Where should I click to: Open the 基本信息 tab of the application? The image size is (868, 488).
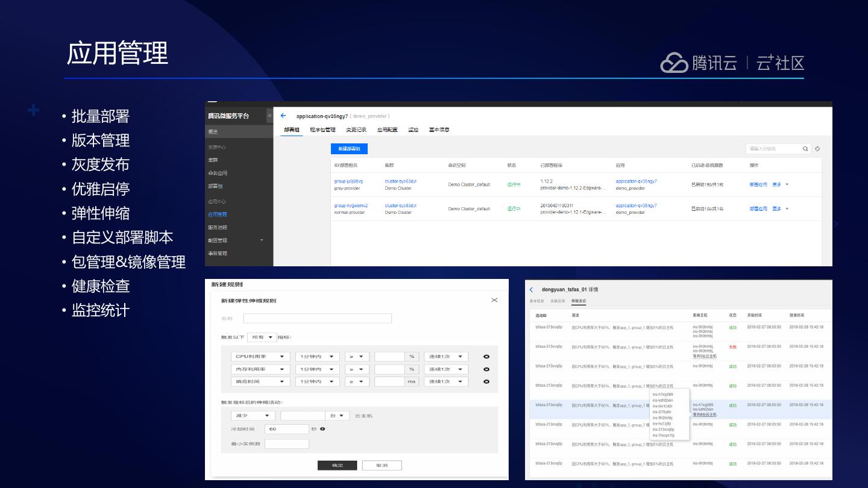pos(439,130)
